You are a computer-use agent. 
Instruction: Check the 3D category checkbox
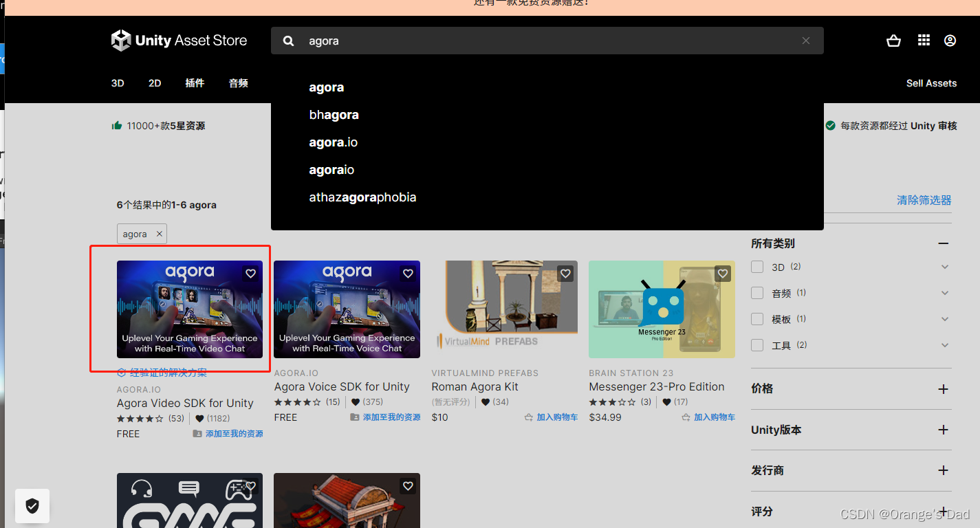point(757,267)
